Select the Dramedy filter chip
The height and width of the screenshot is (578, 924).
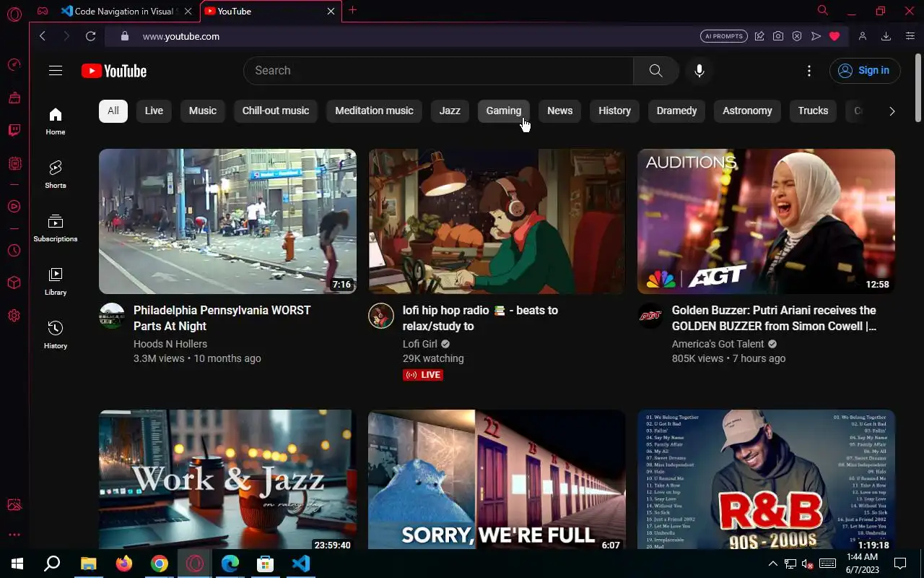(677, 111)
